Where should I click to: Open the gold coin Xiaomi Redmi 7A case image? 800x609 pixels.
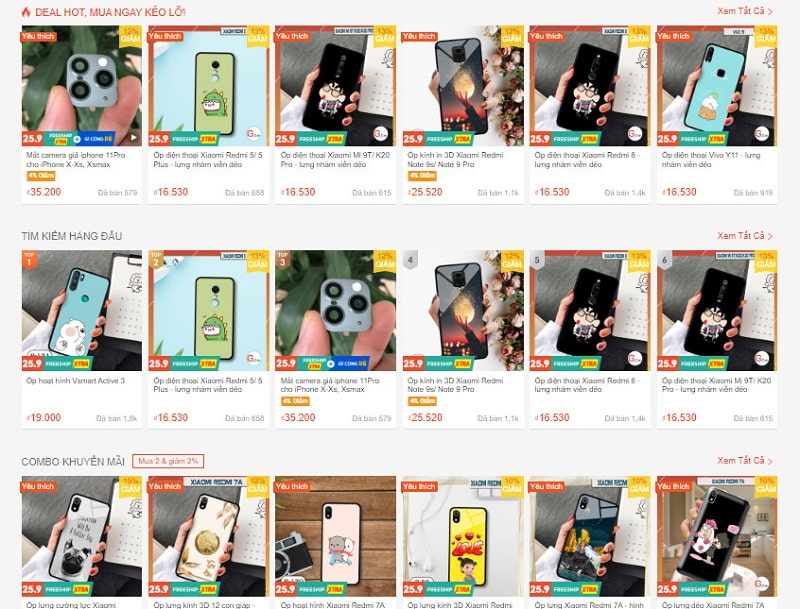(209, 537)
